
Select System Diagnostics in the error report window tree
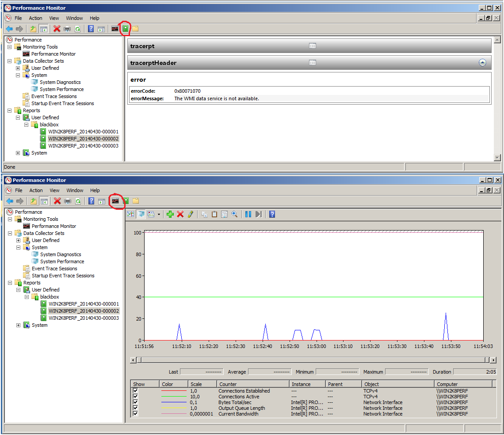60,82
